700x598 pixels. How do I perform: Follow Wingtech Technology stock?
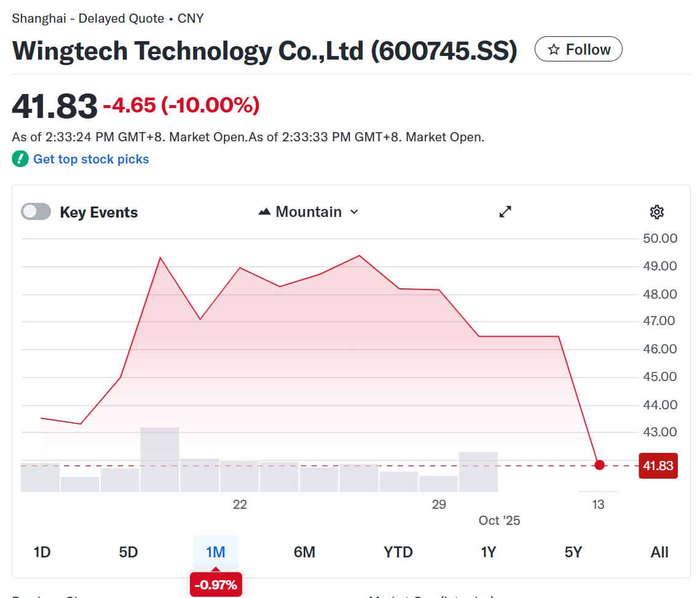[578, 49]
